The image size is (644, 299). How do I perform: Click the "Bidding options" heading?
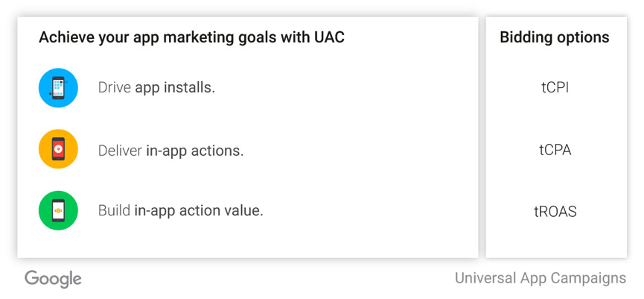pos(555,37)
